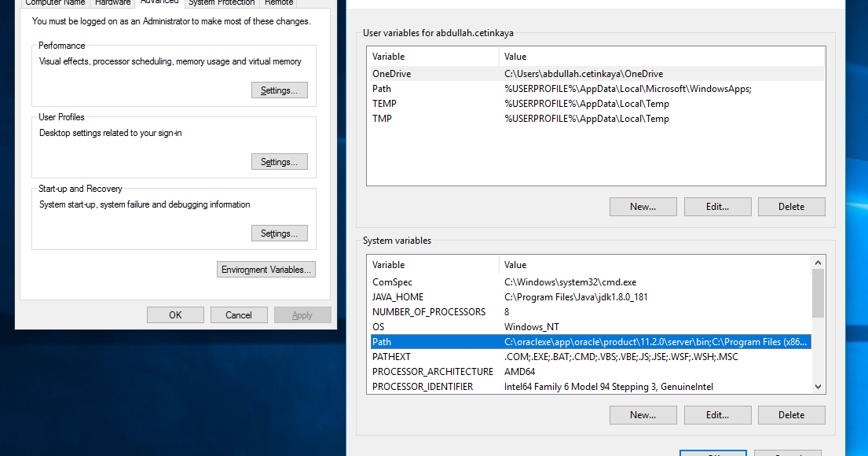Click the system variables scrollbar down arrow

click(x=818, y=386)
